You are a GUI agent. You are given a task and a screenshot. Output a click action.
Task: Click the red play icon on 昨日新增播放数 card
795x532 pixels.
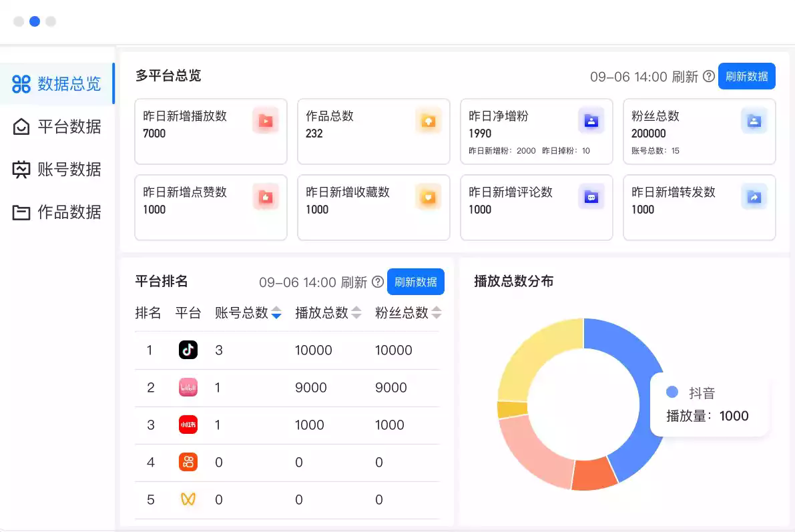point(266,121)
